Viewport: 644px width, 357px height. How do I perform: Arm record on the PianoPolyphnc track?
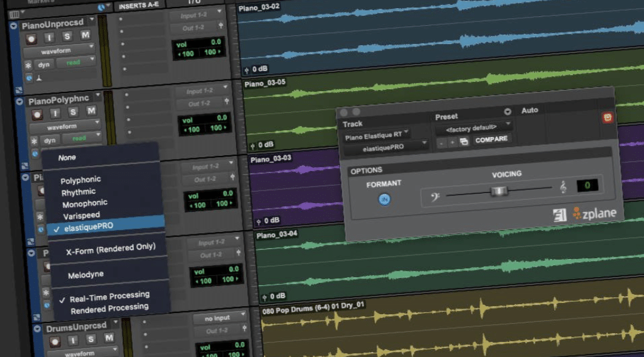(37, 115)
